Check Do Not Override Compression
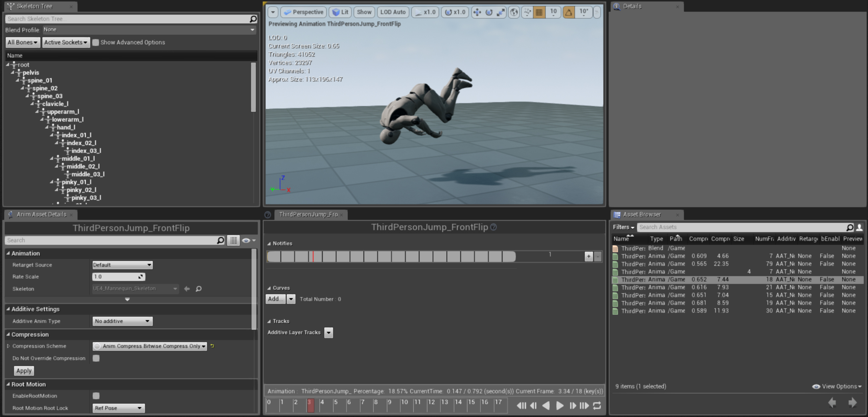Screen dimensions: 868x417 (96, 358)
